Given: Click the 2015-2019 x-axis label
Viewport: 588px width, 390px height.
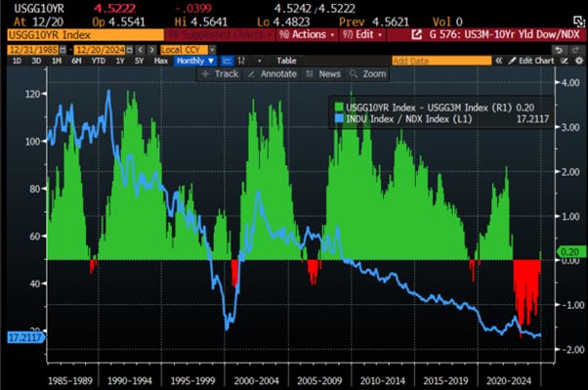Looking at the screenshot, I should [x=445, y=381].
